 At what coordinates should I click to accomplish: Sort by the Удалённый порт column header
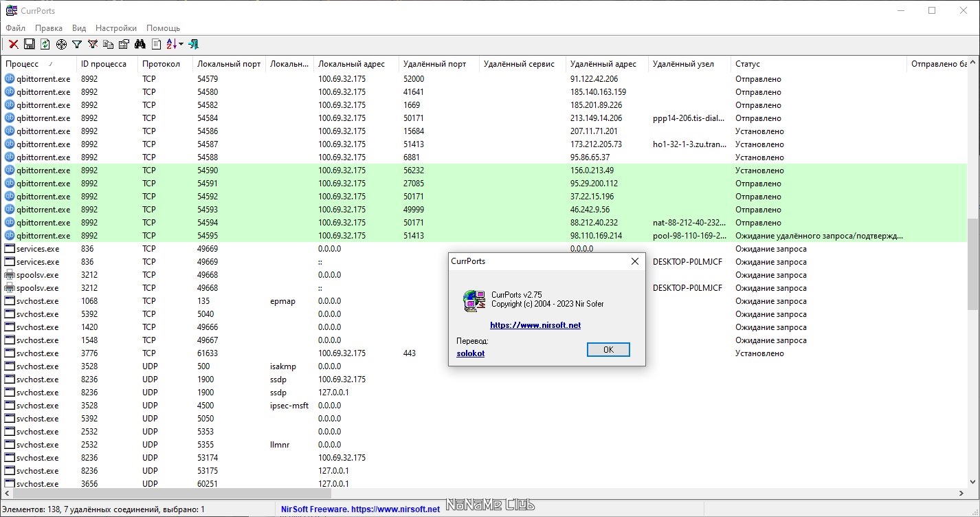click(438, 64)
